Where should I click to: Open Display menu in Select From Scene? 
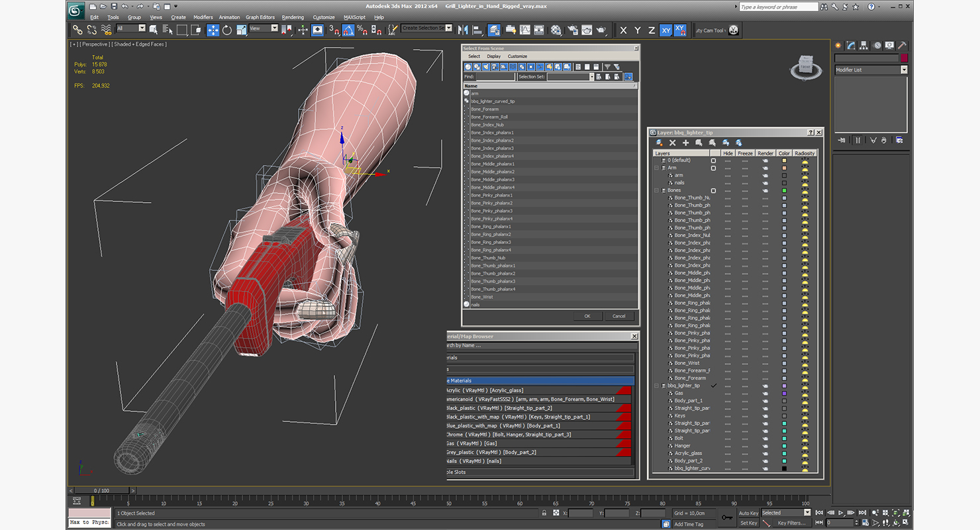[x=494, y=56]
